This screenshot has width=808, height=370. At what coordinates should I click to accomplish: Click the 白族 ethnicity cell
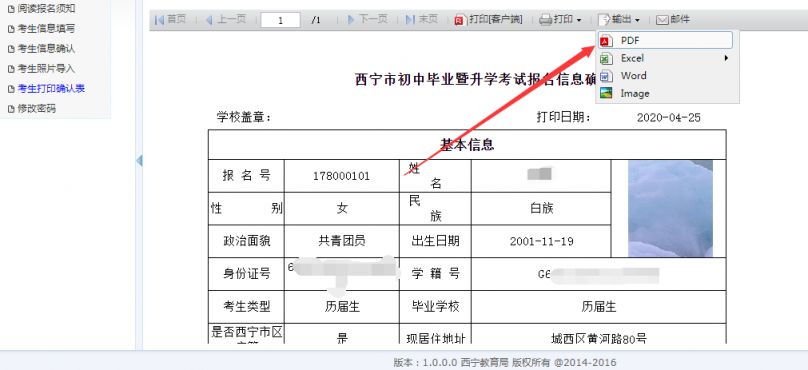(x=541, y=208)
